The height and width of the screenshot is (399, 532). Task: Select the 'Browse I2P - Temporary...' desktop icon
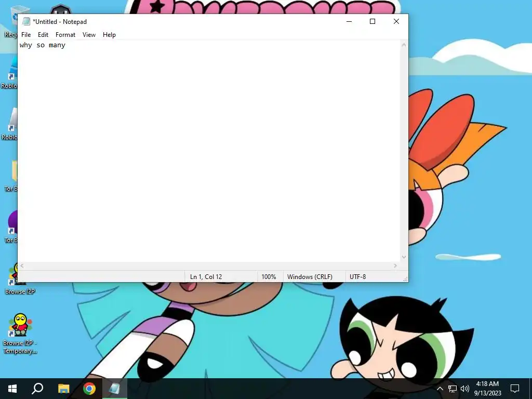pyautogui.click(x=20, y=334)
